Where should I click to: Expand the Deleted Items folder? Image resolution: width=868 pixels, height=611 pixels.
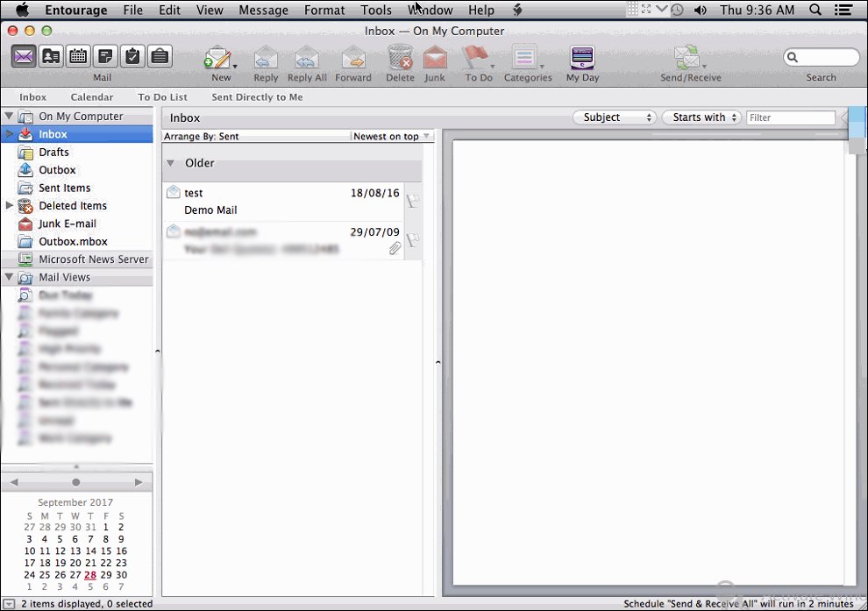pos(10,206)
